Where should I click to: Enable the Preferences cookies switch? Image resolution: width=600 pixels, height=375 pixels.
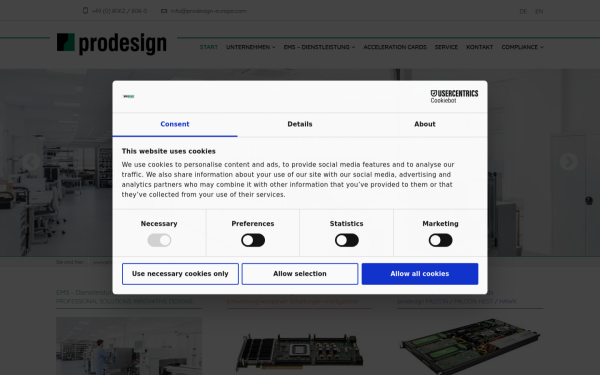tap(253, 240)
